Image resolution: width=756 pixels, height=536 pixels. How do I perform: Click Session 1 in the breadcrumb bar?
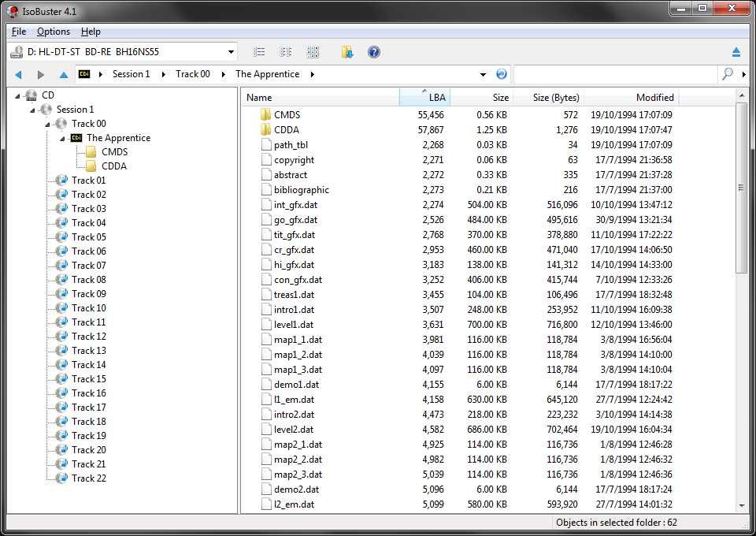[x=132, y=74]
